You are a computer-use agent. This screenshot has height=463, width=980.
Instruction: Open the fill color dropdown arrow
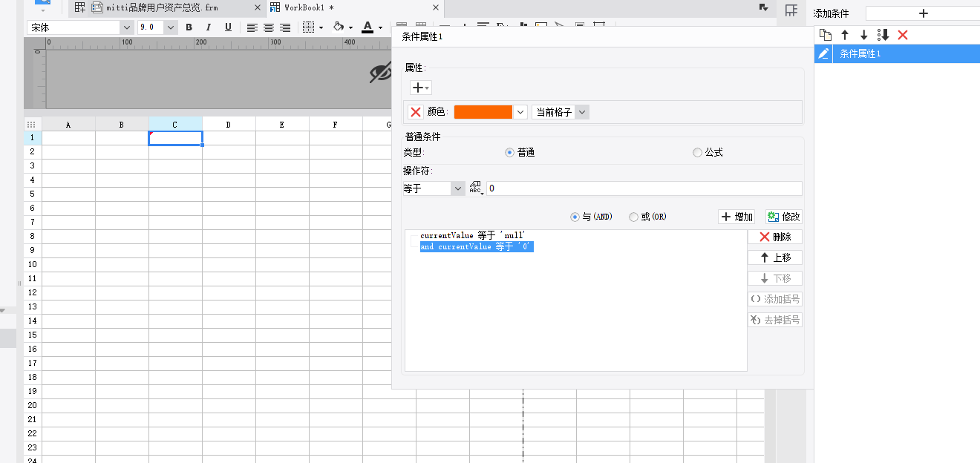coord(350,28)
